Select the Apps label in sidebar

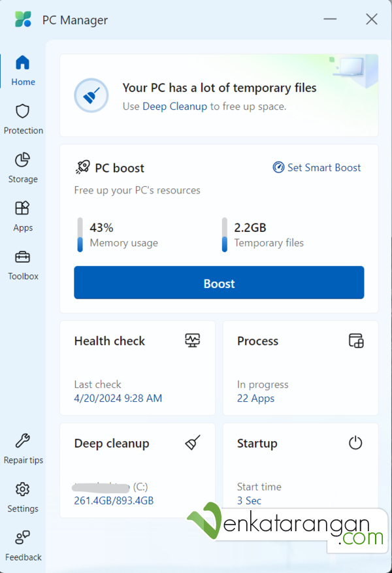point(23,227)
